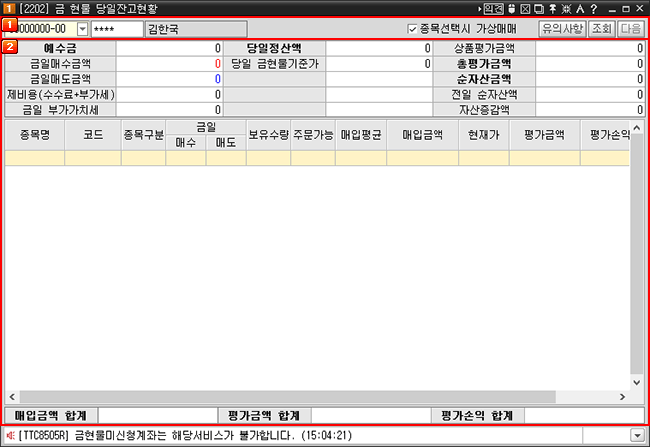Click the font size 'A' icon
Viewport: 650px width, 447px height.
pyautogui.click(x=578, y=9)
